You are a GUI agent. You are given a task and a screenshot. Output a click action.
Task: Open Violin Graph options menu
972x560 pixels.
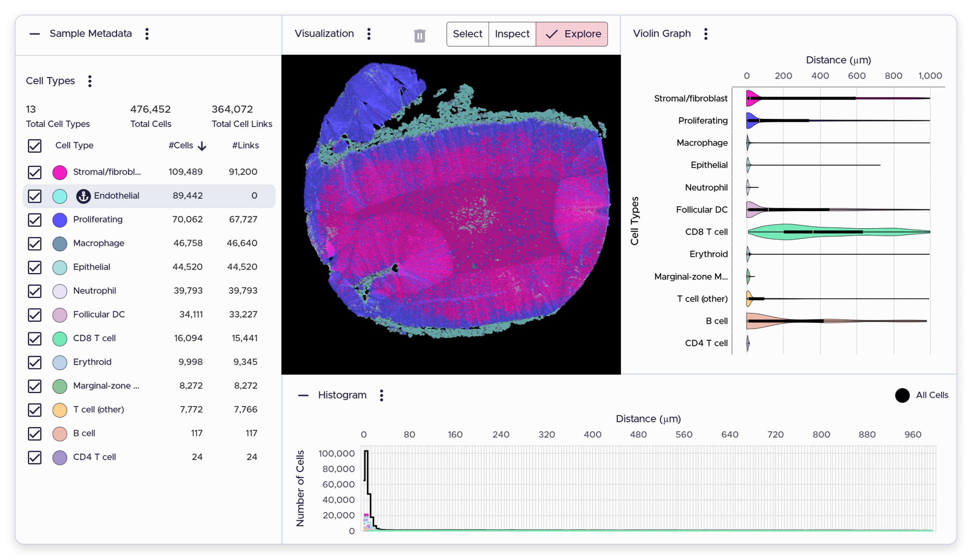[705, 34]
